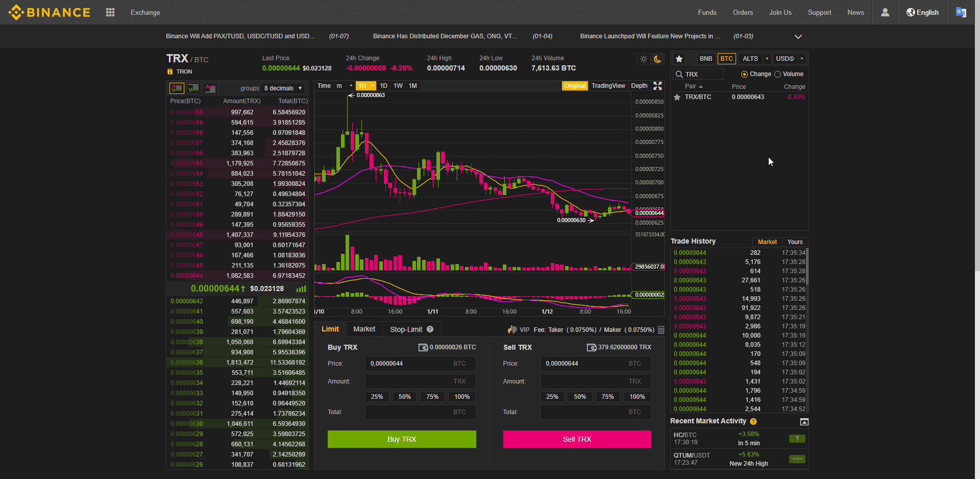Viewport: 980px width, 479px height.
Task: Select the Limit order tab
Action: pos(330,329)
